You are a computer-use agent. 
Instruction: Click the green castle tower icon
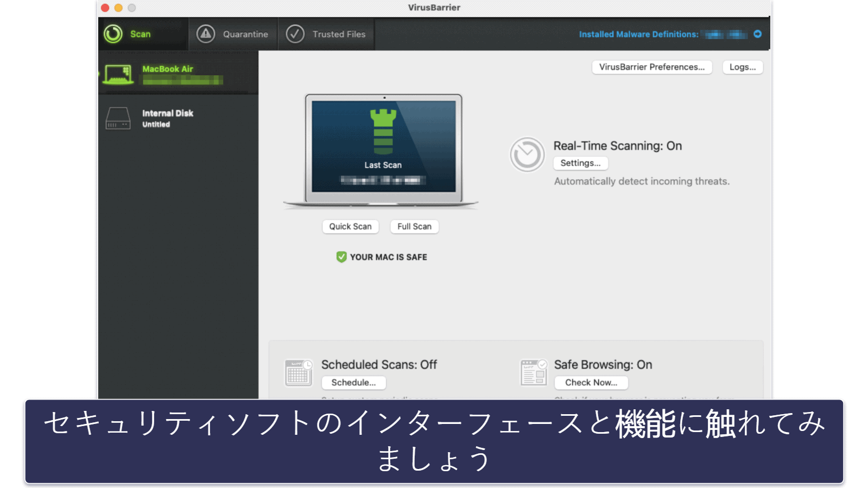(383, 131)
